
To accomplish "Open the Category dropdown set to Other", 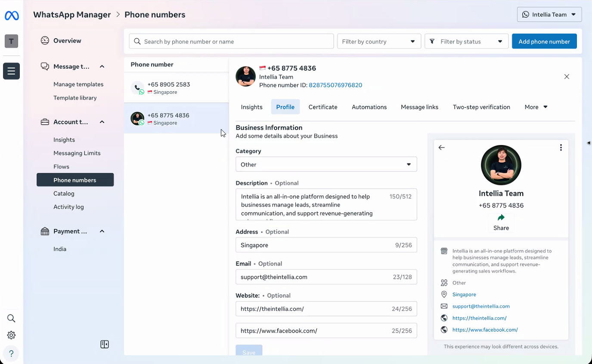I will pos(326,164).
